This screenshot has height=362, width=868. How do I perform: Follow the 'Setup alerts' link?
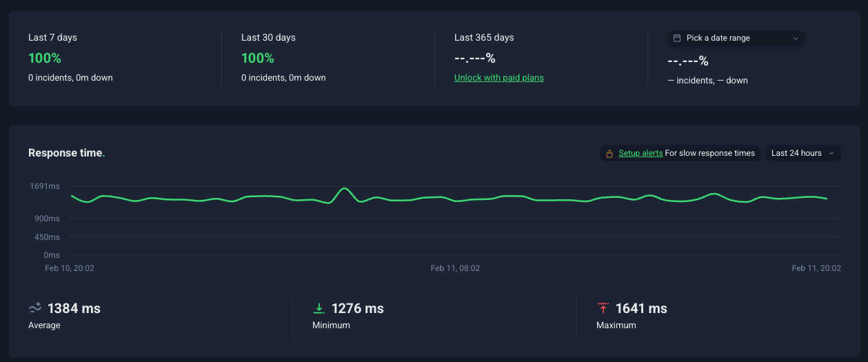coord(640,153)
